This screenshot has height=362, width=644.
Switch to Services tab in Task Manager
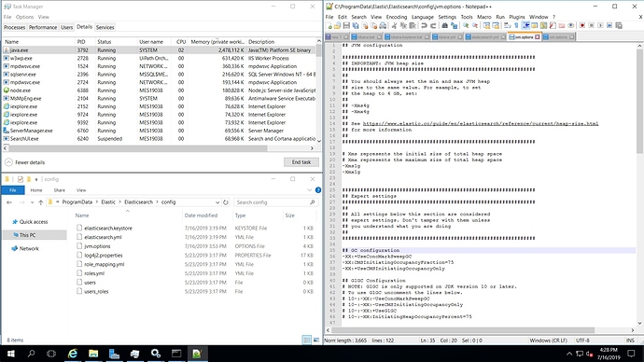click(105, 27)
